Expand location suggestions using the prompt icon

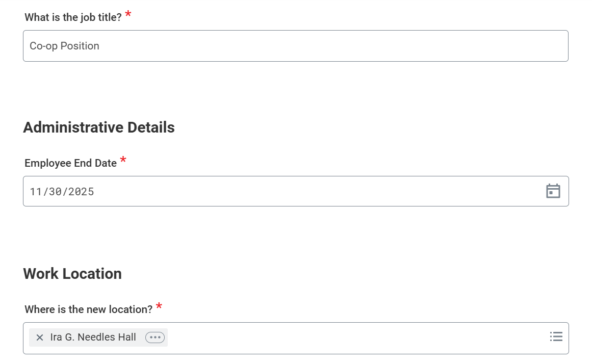556,336
